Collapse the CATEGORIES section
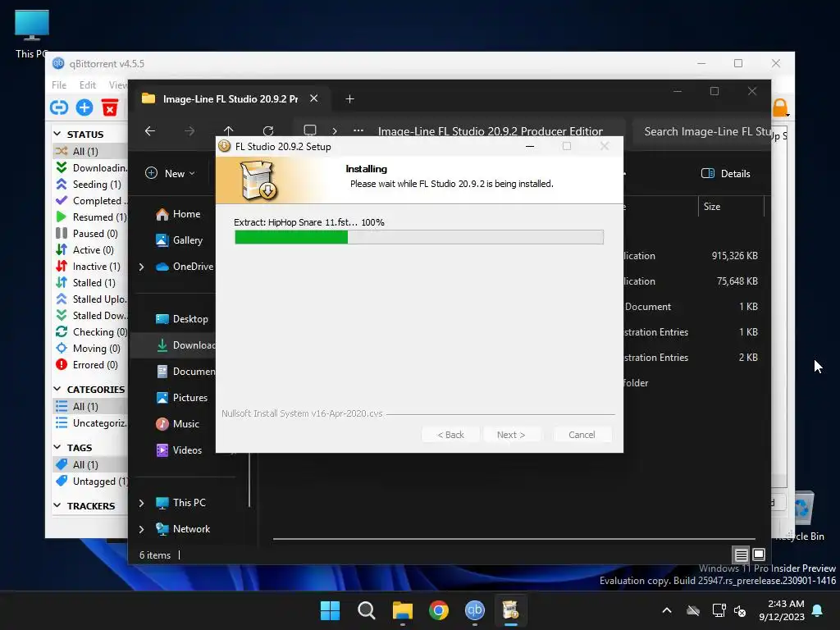This screenshot has height=630, width=840. 57,389
